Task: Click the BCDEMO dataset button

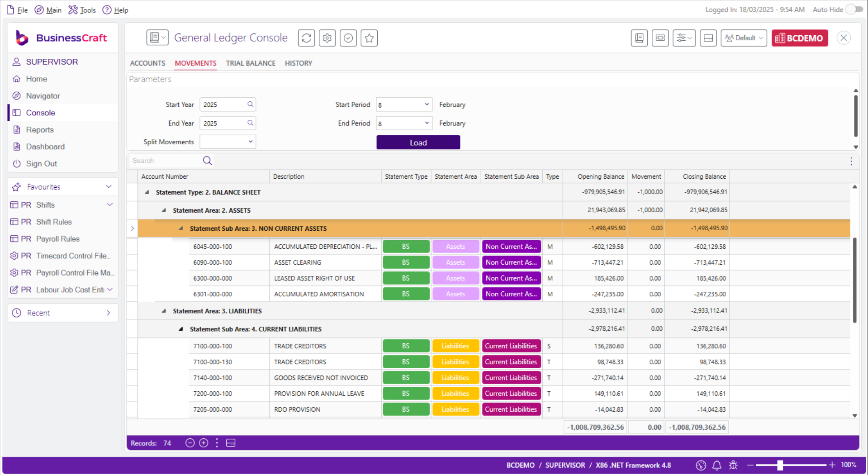Action: [800, 38]
